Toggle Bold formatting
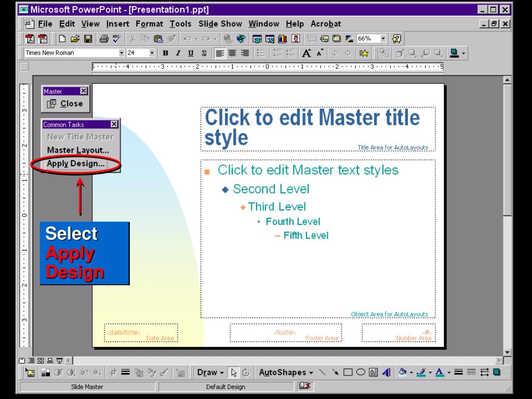The width and height of the screenshot is (532, 399). 165,53
